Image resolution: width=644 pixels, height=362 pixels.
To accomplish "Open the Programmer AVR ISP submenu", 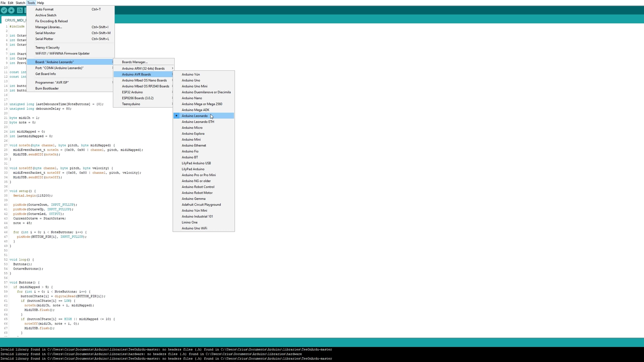I will click(52, 82).
